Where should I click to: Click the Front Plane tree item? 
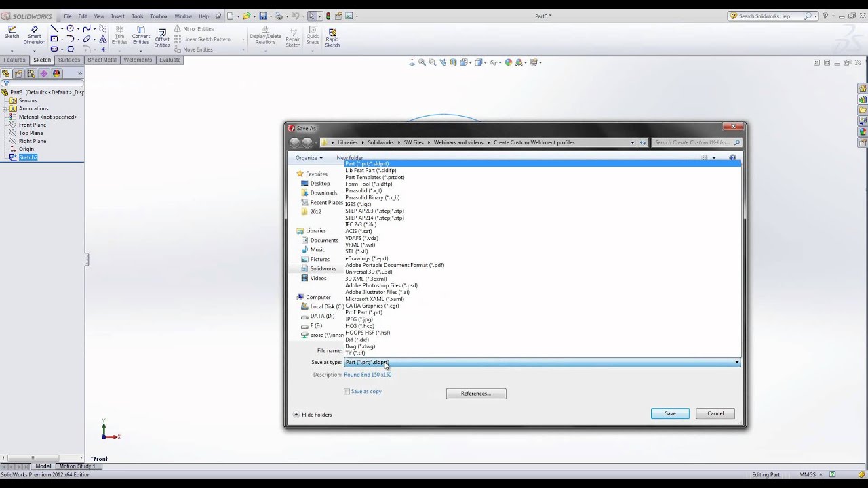[x=33, y=125]
